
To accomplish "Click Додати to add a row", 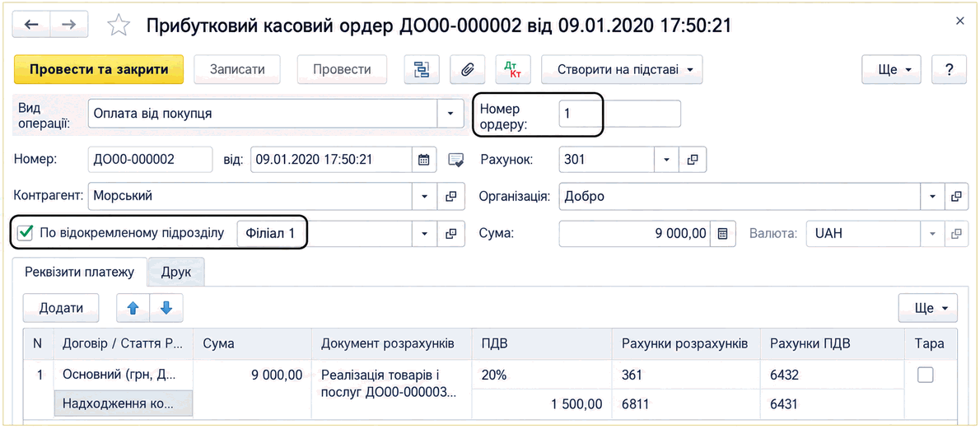I will pyautogui.click(x=61, y=308).
